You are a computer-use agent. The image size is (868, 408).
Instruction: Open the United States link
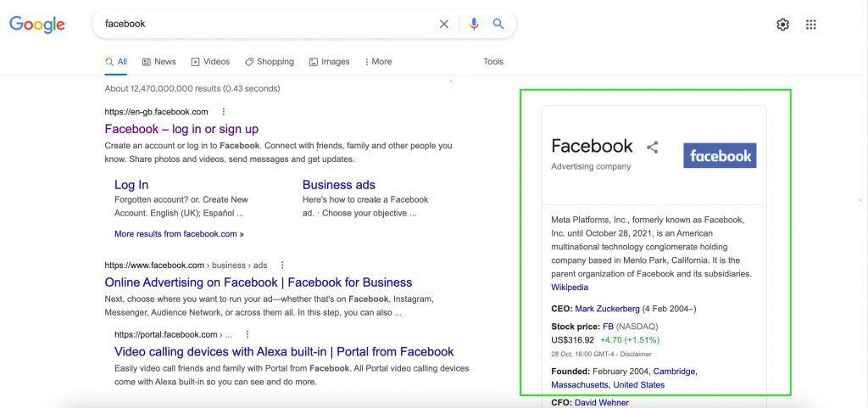pos(639,385)
